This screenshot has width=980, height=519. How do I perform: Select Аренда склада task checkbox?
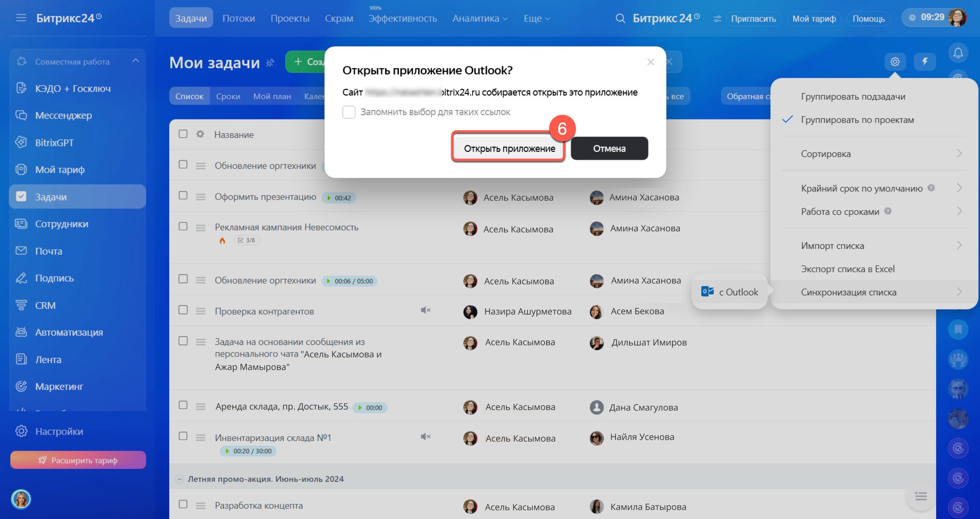coord(183,405)
